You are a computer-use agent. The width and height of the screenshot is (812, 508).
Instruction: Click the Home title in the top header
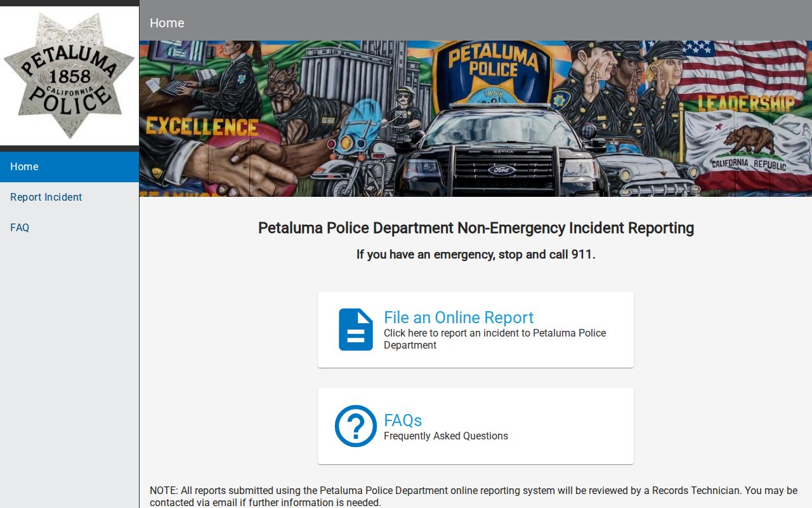tap(167, 23)
